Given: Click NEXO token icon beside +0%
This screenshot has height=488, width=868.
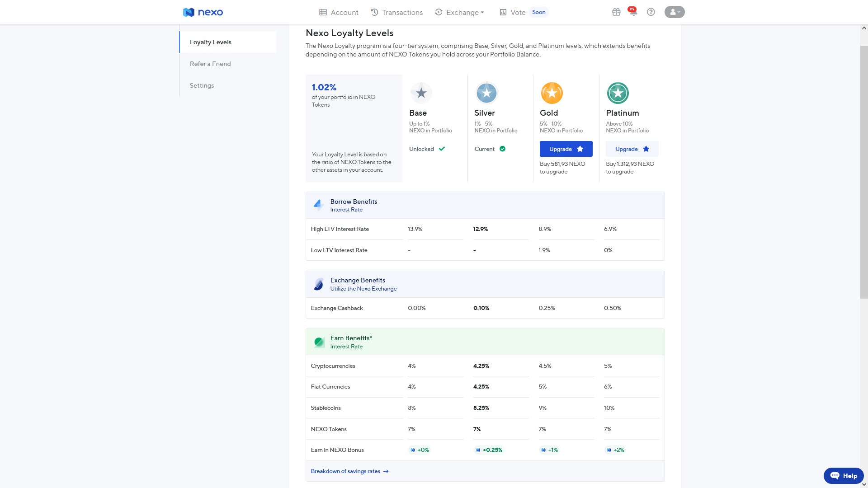Looking at the screenshot, I should (412, 450).
